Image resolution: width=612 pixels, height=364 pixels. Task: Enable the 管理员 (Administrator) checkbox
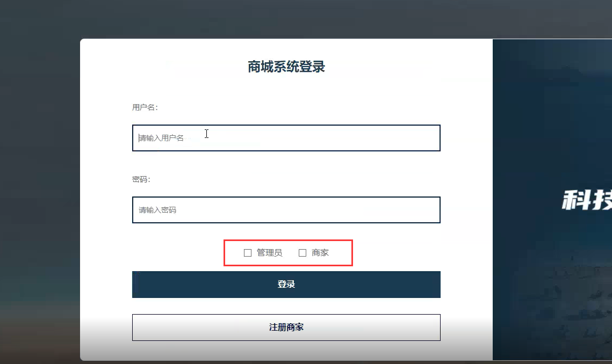248,252
